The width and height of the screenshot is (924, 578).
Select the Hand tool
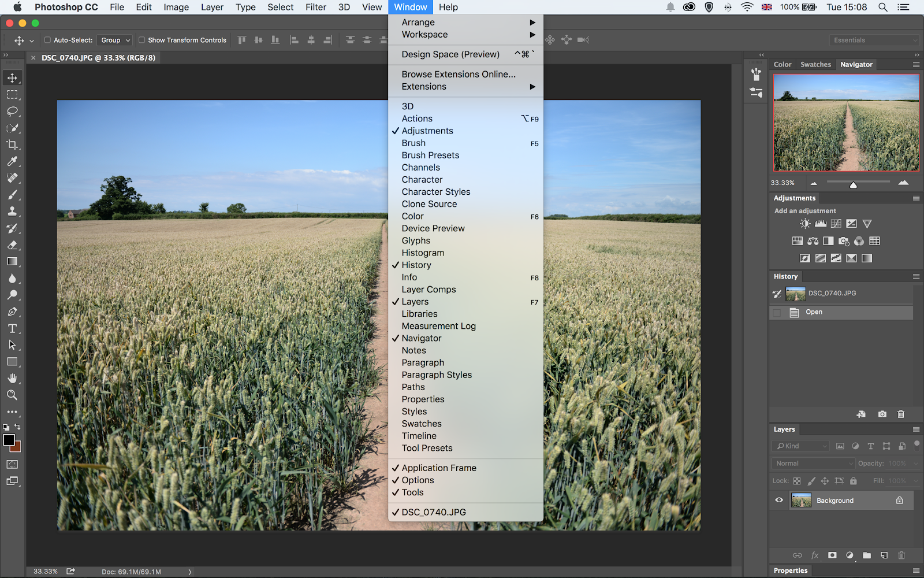[x=12, y=379]
